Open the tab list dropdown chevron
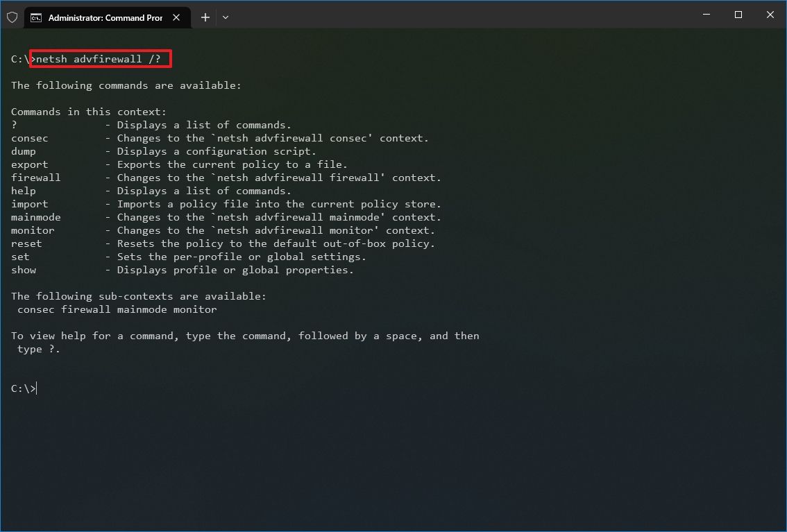This screenshot has height=532, width=787. (225, 17)
